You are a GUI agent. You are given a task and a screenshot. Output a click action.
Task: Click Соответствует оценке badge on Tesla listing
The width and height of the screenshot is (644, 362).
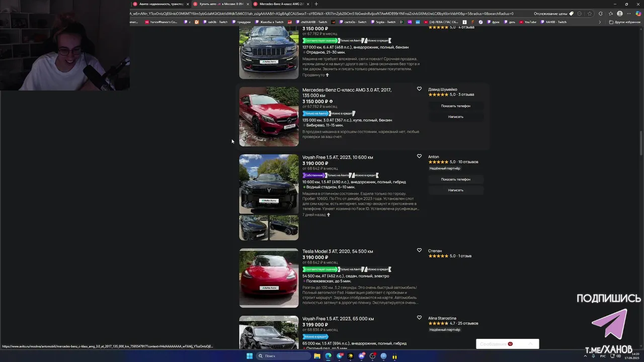click(x=320, y=269)
